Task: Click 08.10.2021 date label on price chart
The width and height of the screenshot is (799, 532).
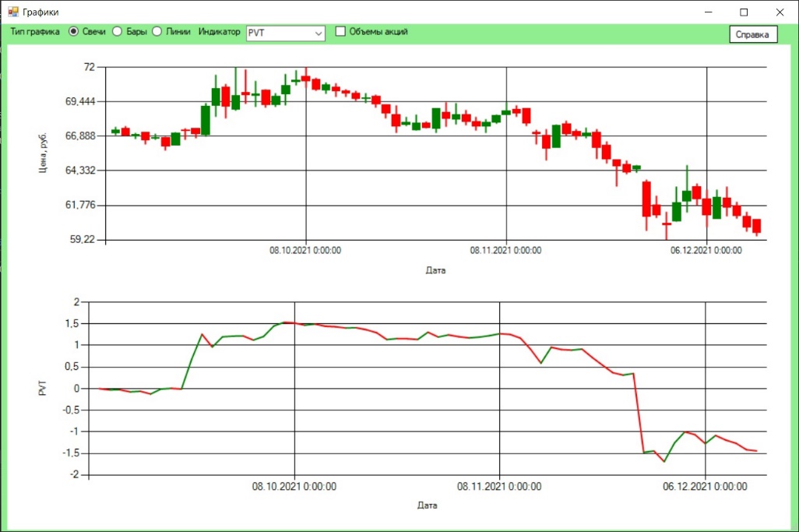Action: point(305,250)
